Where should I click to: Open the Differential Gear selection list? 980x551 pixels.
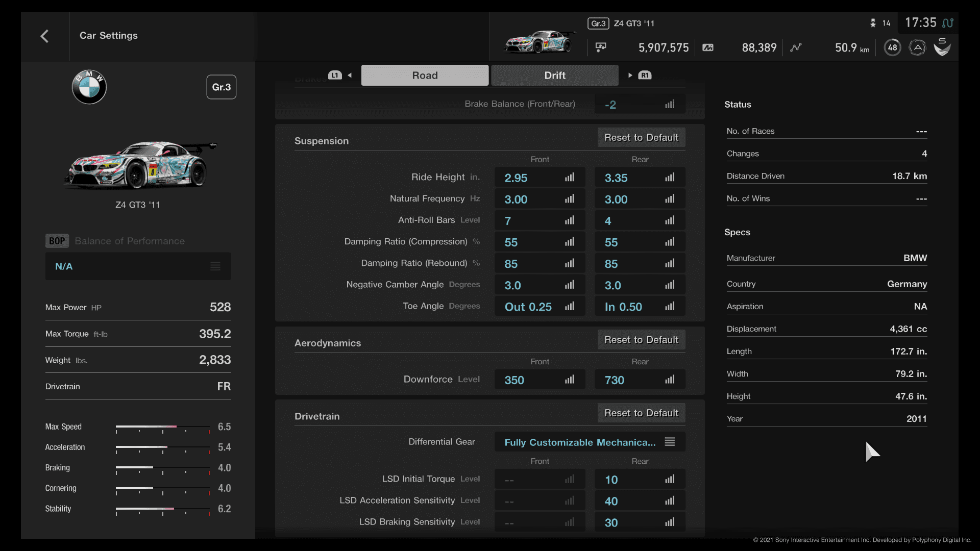[x=590, y=442]
